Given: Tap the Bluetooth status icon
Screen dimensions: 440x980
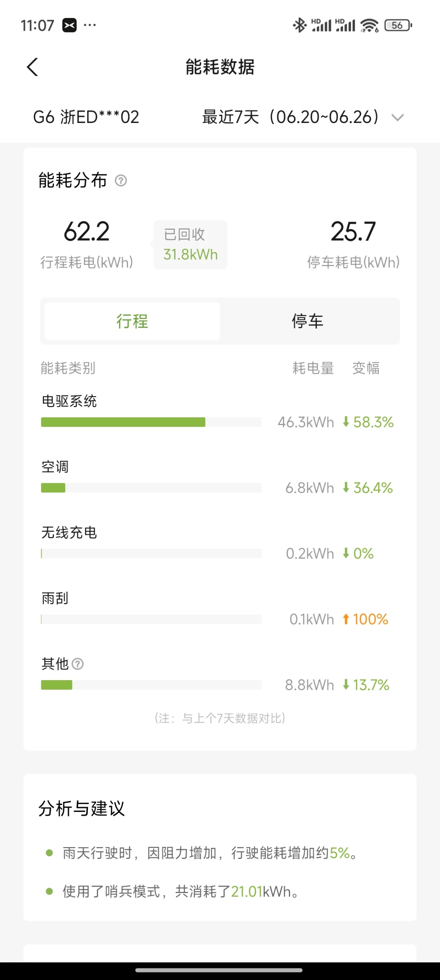Looking at the screenshot, I should pyautogui.click(x=300, y=25).
